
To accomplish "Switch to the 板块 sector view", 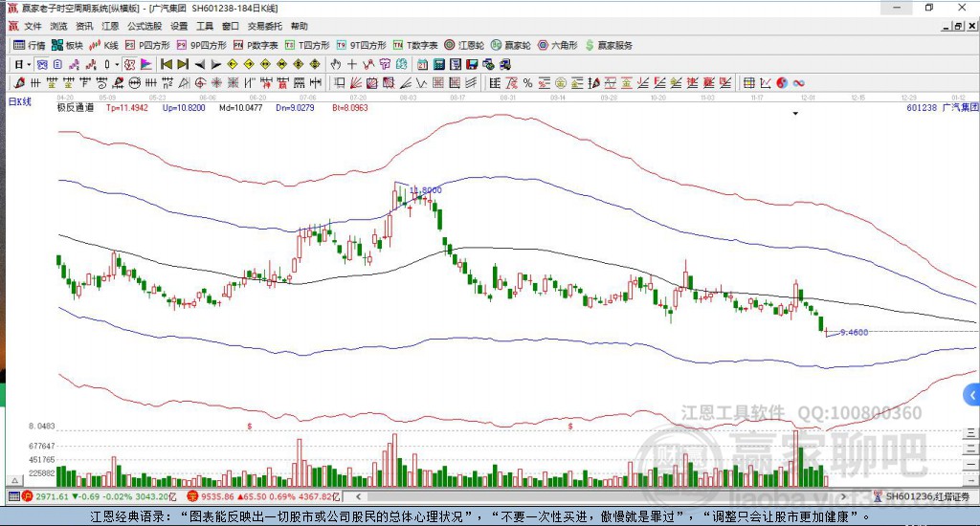I will click(x=67, y=45).
